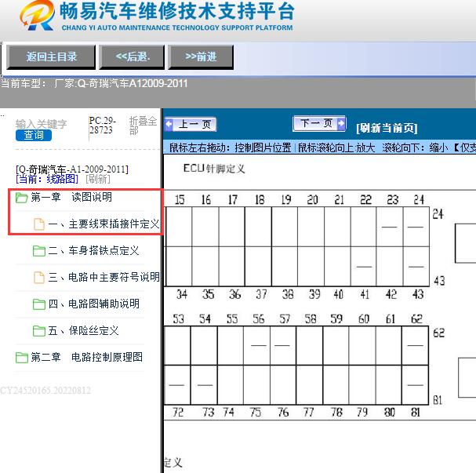476x473 pixels.
Task: Click pin number 53 above the lower connector
Action: pos(179,319)
